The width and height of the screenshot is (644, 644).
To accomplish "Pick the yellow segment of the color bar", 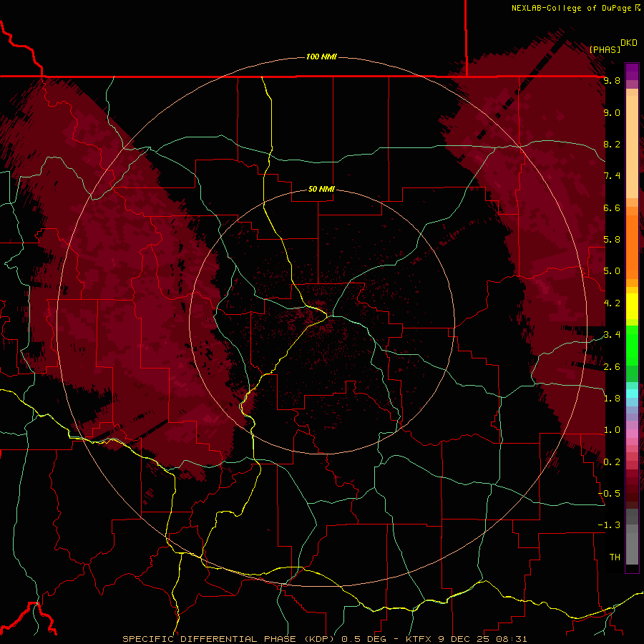I will pos(632,306).
